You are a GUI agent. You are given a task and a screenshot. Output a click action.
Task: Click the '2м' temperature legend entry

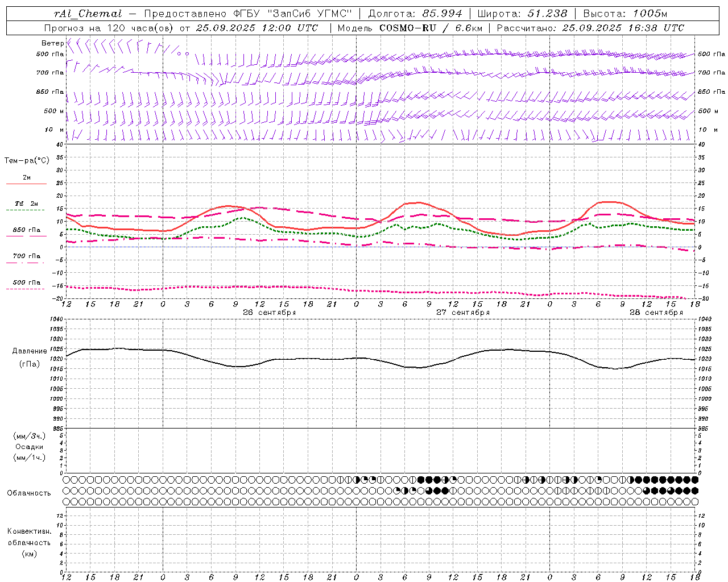[x=27, y=177]
